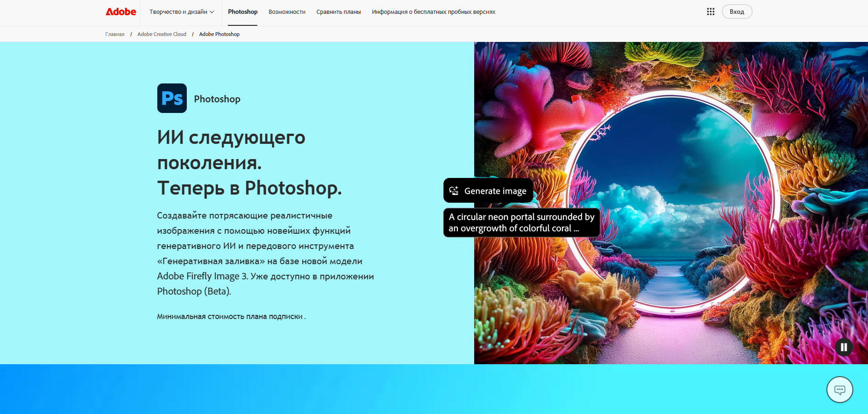Screen dimensions: 868x414
Task: Open the Сравнить планы page
Action: (339, 12)
